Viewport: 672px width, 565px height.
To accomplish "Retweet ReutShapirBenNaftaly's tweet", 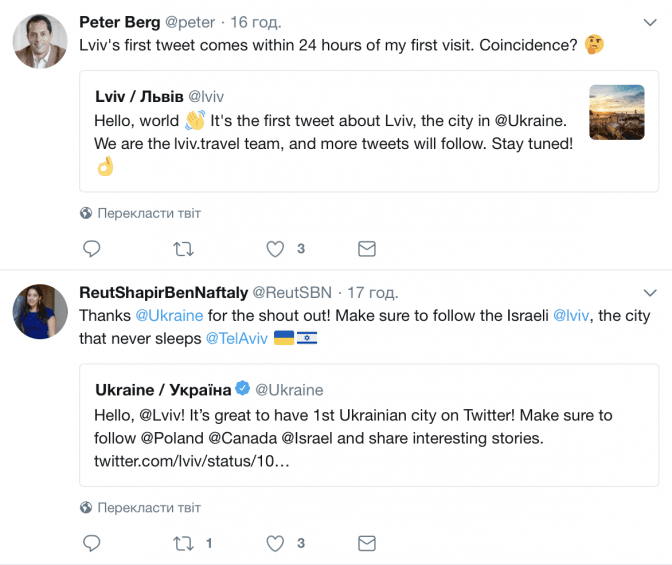I will click(x=184, y=543).
